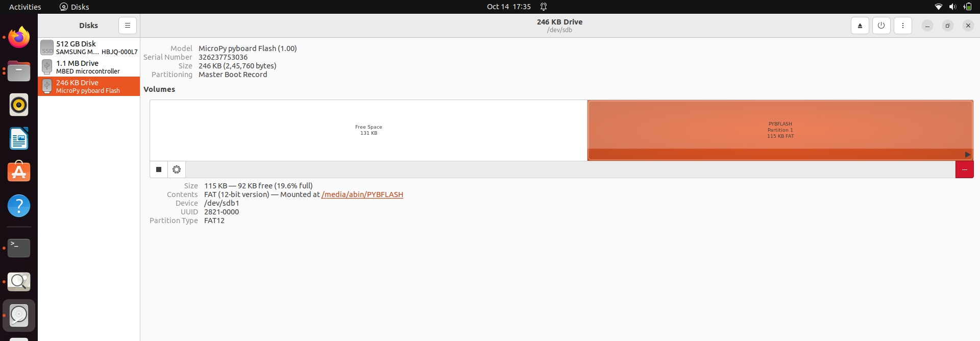Open the /media/abin/PYBFLASH mount point link
Viewport: 980px width, 341px height.
click(362, 194)
